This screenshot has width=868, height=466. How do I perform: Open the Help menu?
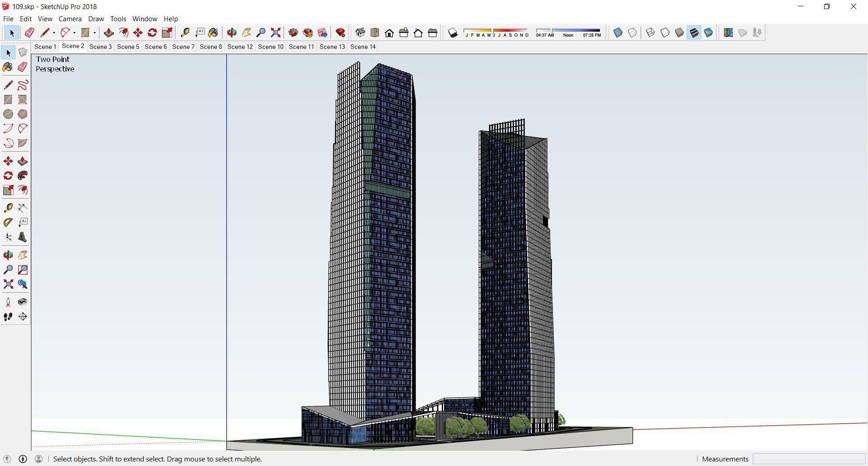(171, 19)
